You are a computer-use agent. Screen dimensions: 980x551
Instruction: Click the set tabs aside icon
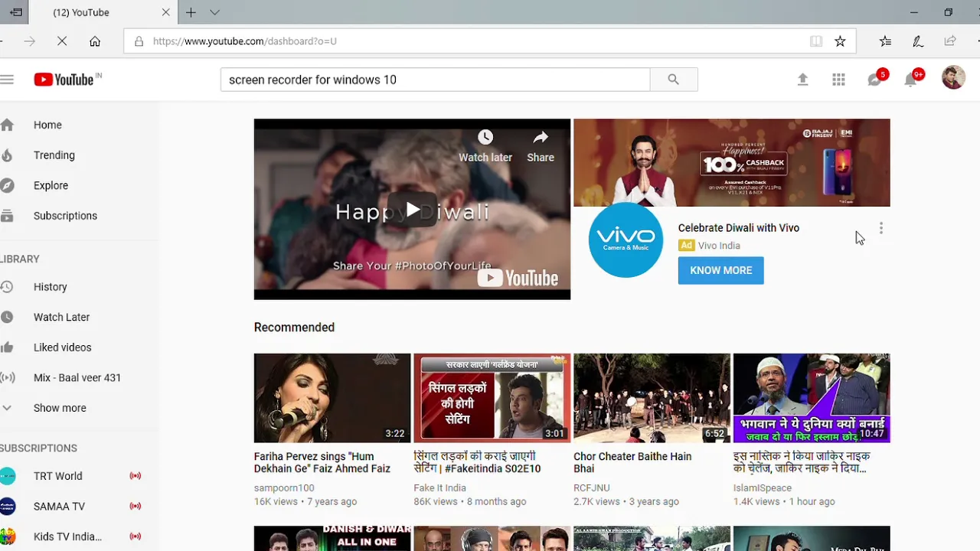pos(15,12)
